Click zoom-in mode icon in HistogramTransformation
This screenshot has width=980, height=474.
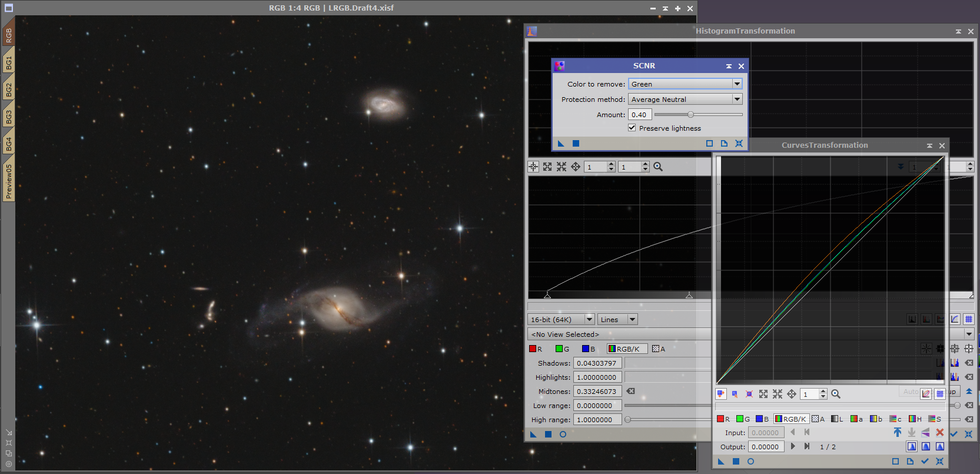(547, 167)
